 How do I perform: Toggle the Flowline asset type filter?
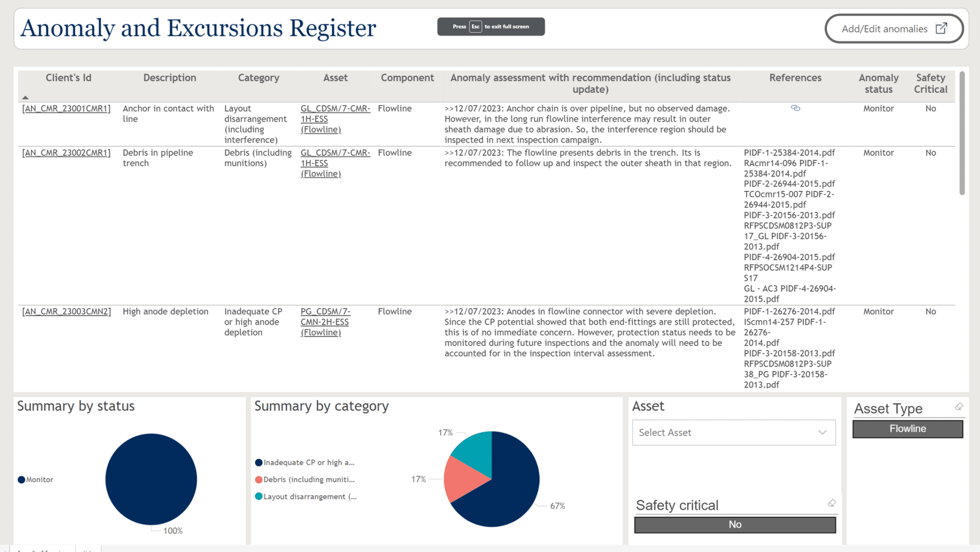[907, 429]
